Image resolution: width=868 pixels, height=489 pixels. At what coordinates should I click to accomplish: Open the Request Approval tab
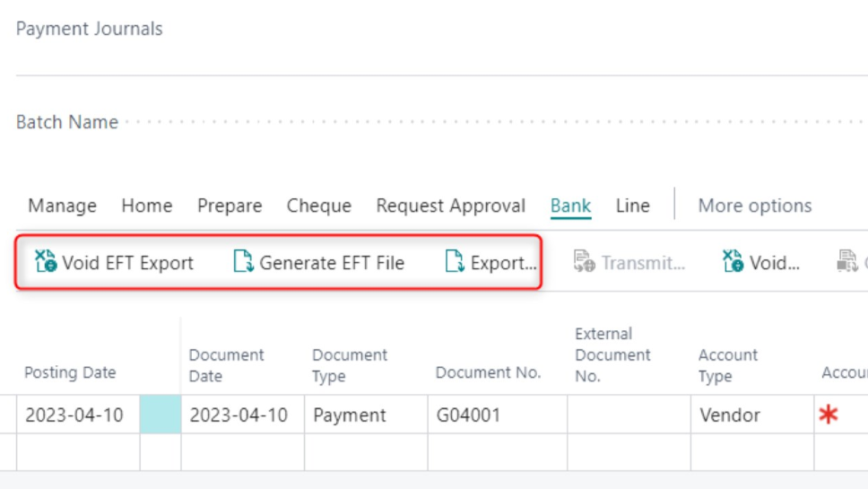point(451,206)
